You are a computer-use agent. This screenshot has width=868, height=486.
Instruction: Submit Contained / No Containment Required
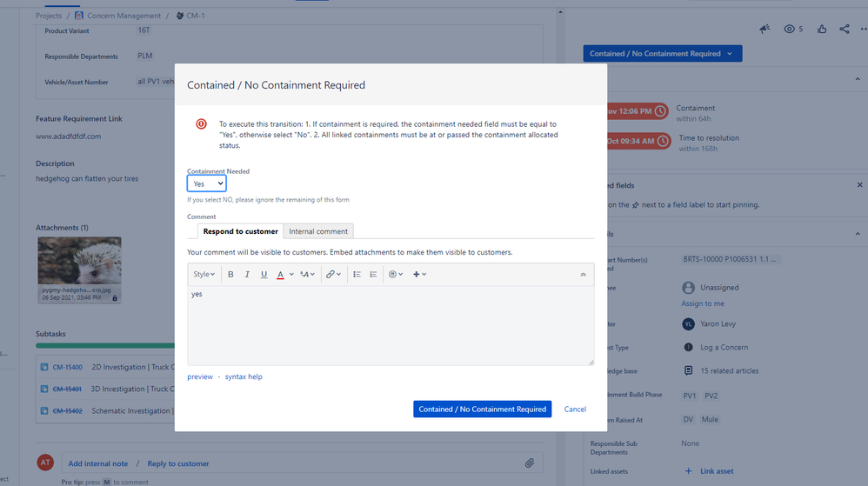[482, 409]
